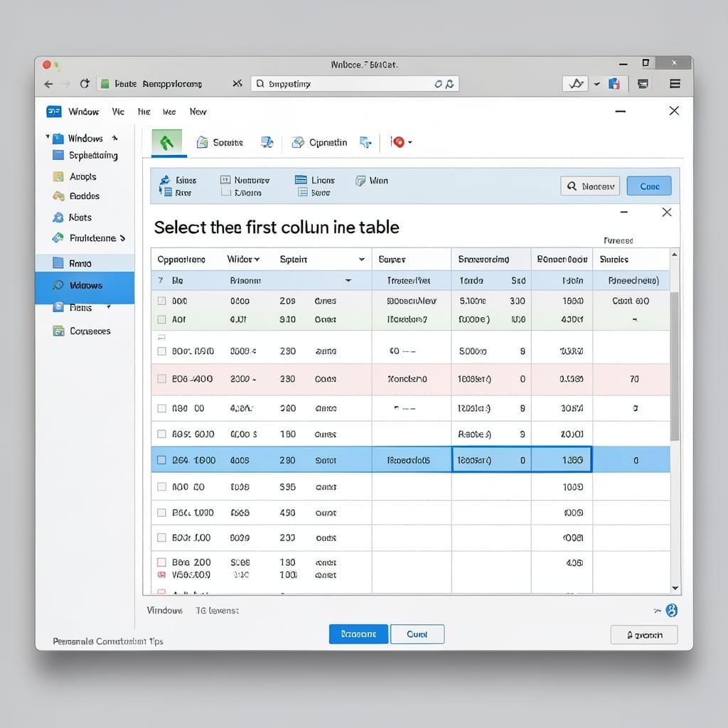
Task: Click the table scroll down arrow
Action: 675,588
